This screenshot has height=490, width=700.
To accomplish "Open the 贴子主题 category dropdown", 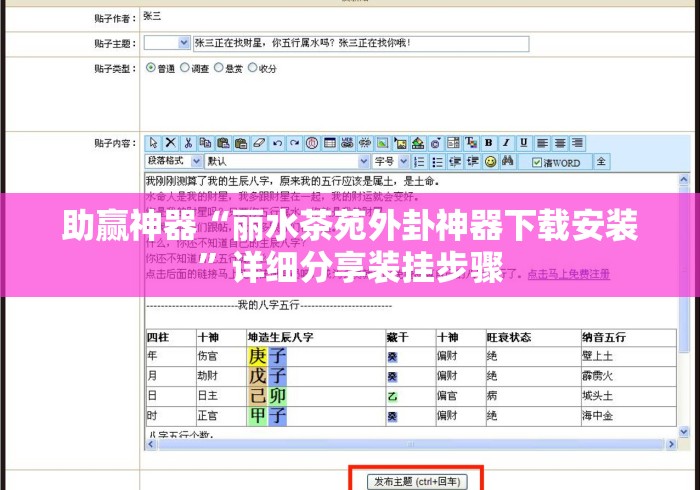I will click(167, 43).
